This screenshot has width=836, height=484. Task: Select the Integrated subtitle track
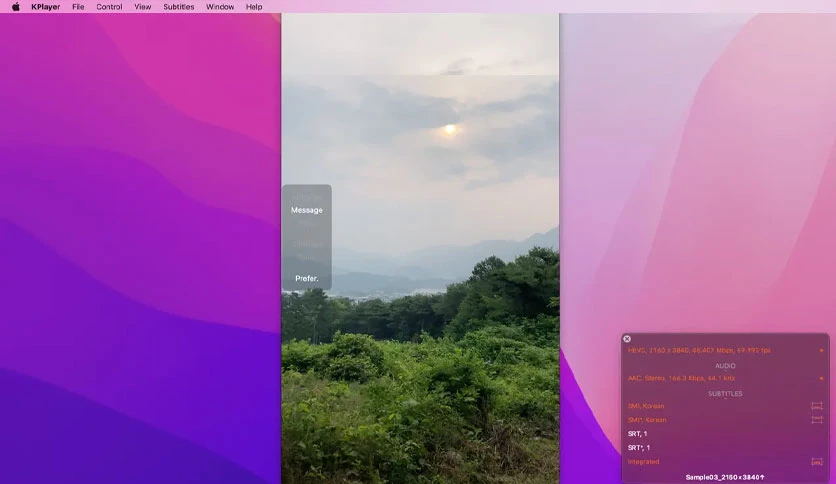tap(644, 462)
